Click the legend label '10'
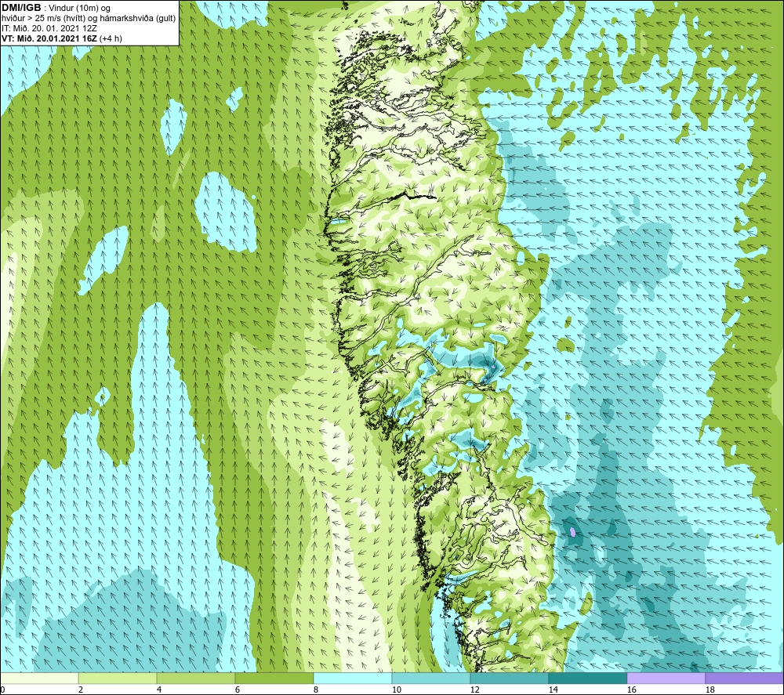The width and height of the screenshot is (784, 695). click(x=396, y=690)
